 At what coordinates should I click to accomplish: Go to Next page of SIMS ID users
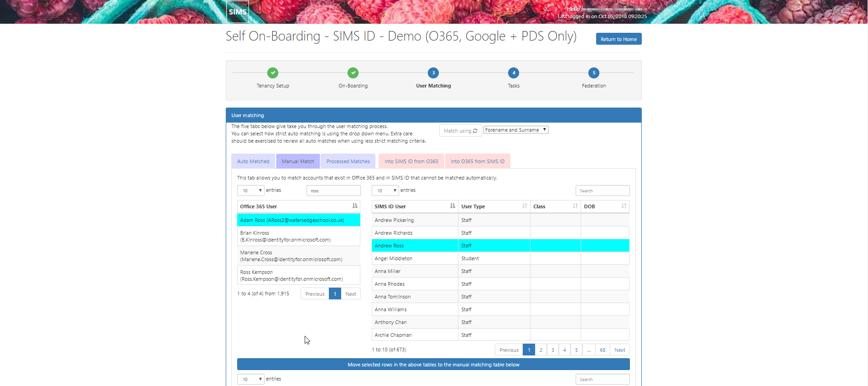click(620, 350)
